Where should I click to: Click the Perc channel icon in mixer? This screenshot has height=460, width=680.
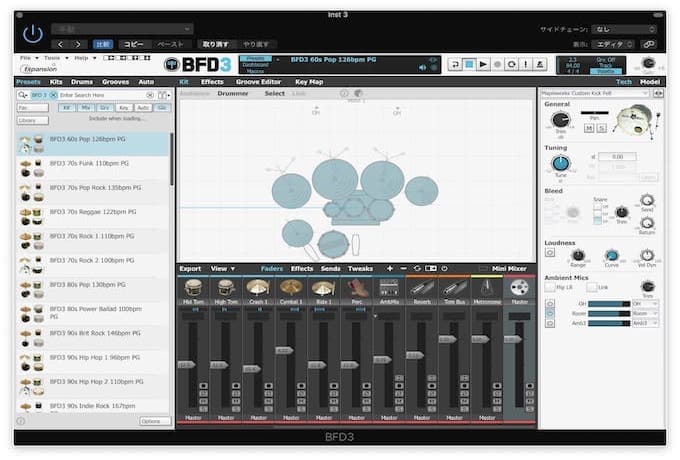point(354,287)
